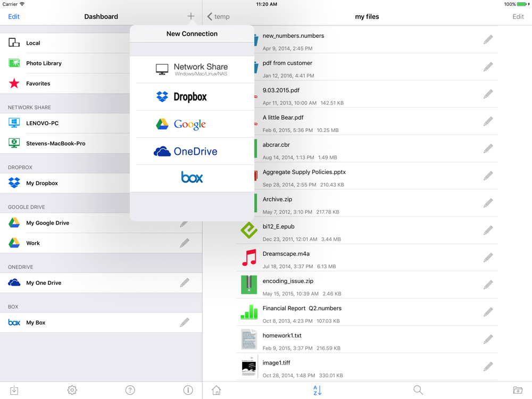Tap pencil icon for Archive.zip
Screen dimensions: 532x399
(x=488, y=203)
